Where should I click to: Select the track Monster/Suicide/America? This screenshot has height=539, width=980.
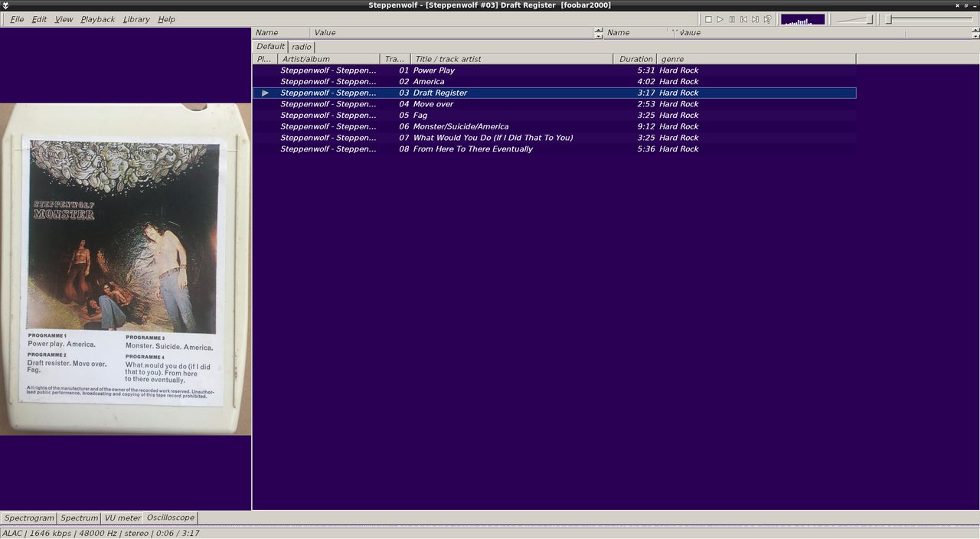point(554,126)
